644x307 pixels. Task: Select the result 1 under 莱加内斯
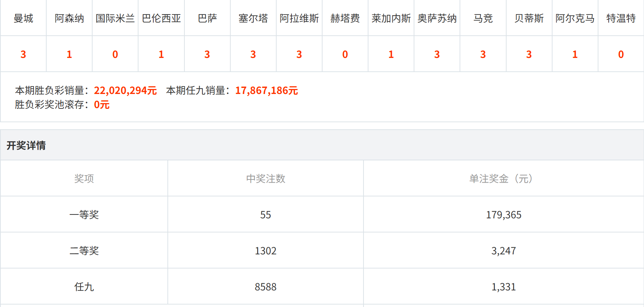[x=391, y=54]
